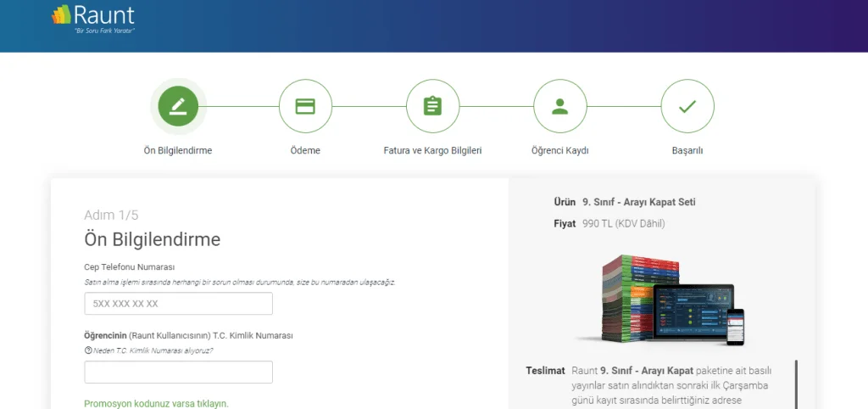Image resolution: width=868 pixels, height=409 pixels.
Task: Open the clipboard icon for invoice and shipping
Action: 432,106
